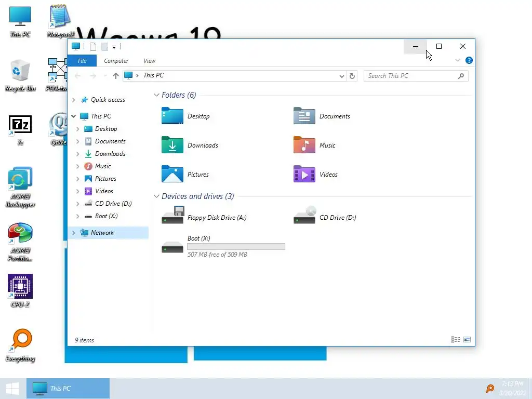The image size is (532, 399).
Task: Select Boot (X:) in the navigation pane
Action: pos(106,216)
